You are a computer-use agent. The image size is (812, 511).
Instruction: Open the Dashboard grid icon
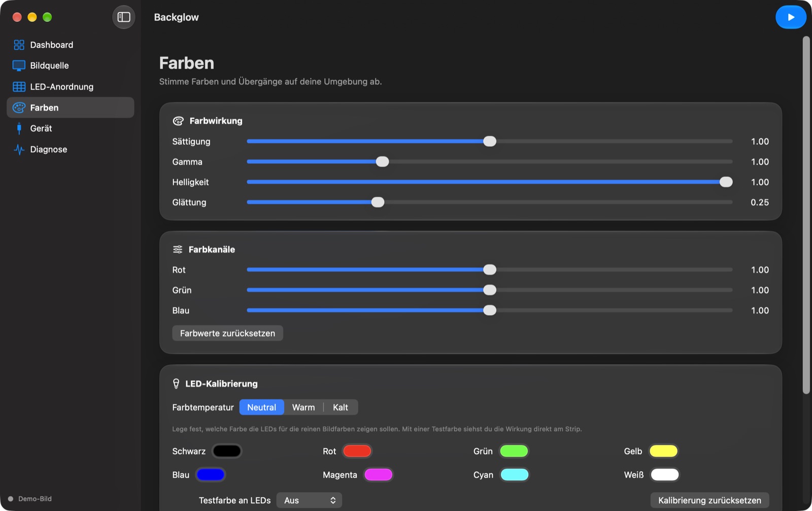coord(19,45)
